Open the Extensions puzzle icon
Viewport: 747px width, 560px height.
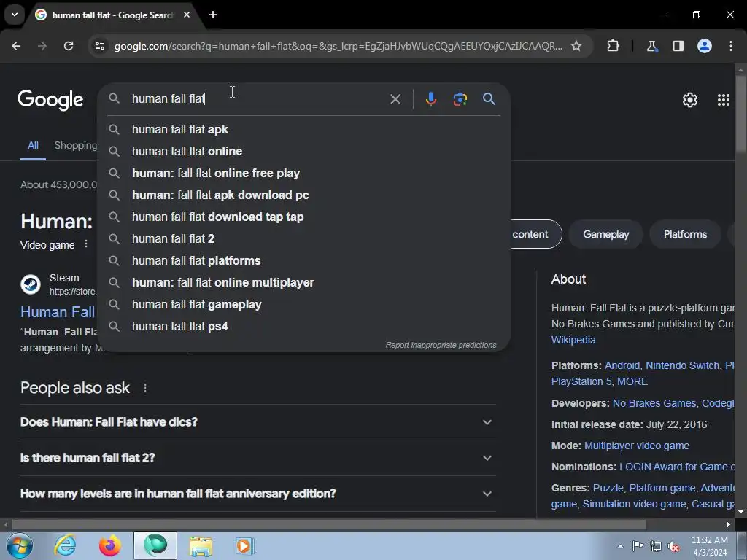(x=613, y=46)
